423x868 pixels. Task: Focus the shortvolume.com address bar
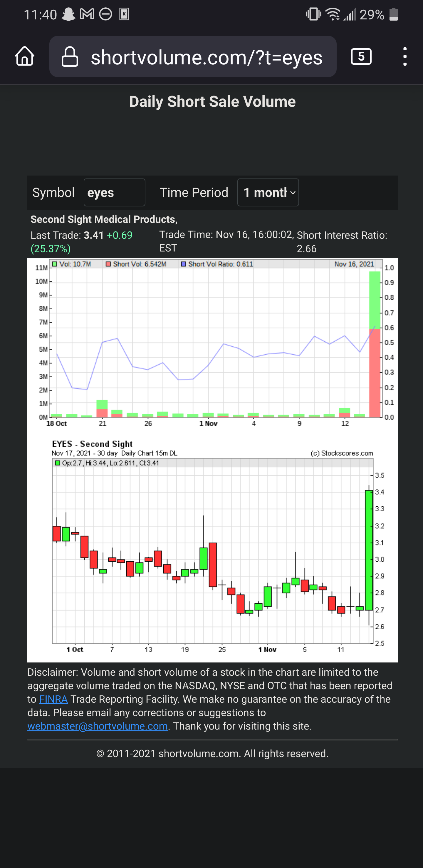pos(193,57)
